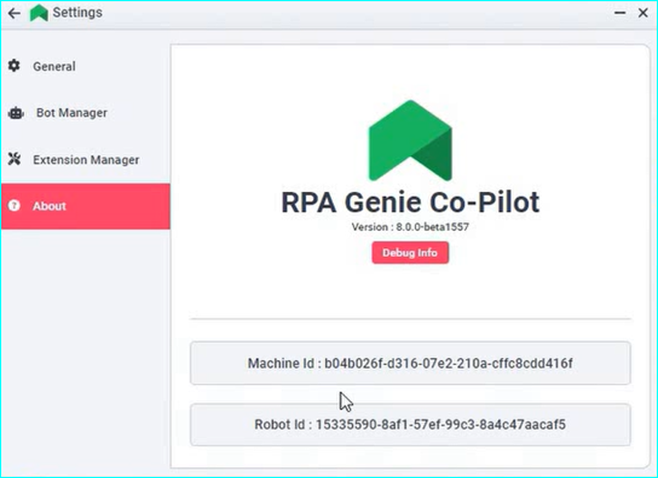Click the General gear icon
Viewport: 658px width, 478px height.
[14, 65]
